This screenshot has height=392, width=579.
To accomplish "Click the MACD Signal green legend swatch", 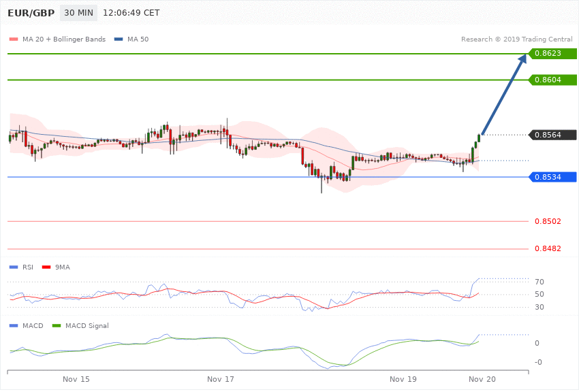I will tap(57, 325).
